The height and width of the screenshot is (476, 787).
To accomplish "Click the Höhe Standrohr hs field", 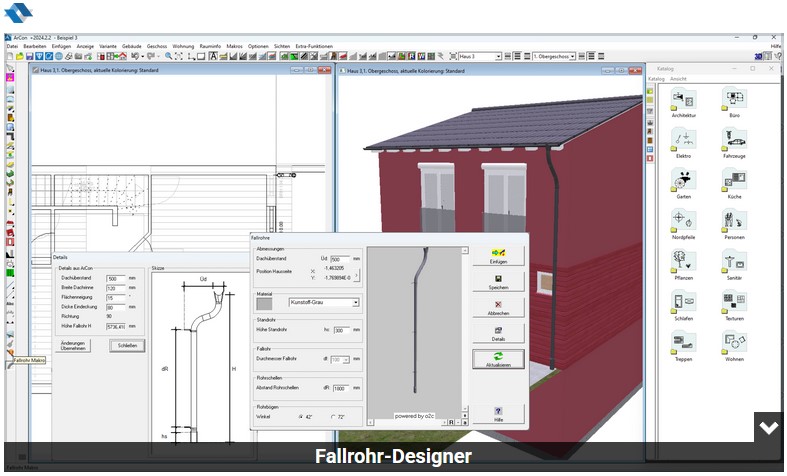I will pyautogui.click(x=342, y=330).
